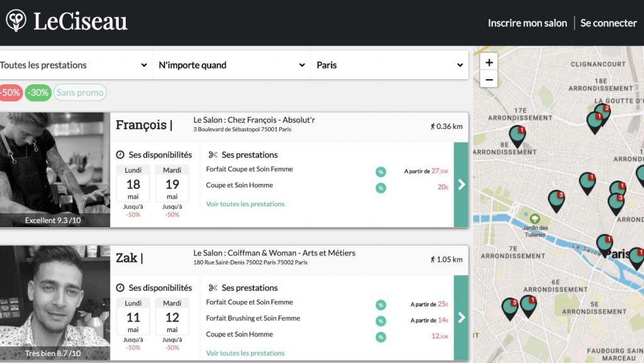
Task: Zoom out on the map
Action: coord(489,80)
